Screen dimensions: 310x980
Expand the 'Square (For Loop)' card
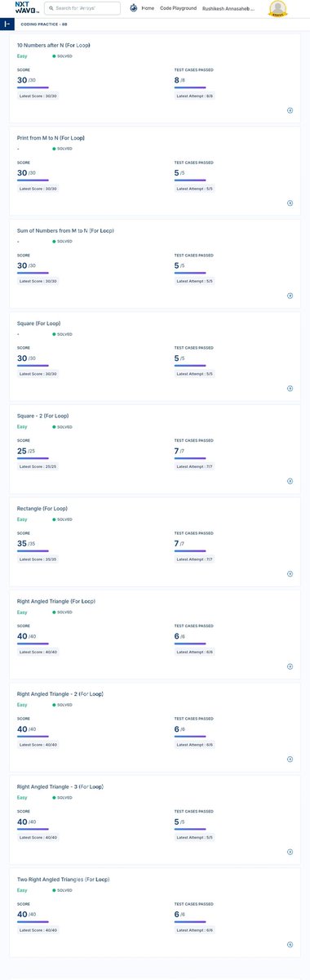pos(290,389)
